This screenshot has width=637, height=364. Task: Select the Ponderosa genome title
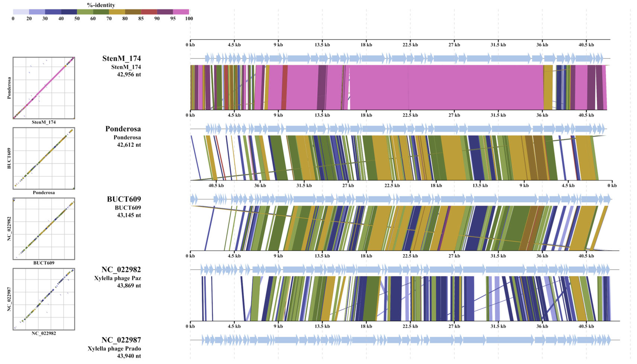pos(123,129)
